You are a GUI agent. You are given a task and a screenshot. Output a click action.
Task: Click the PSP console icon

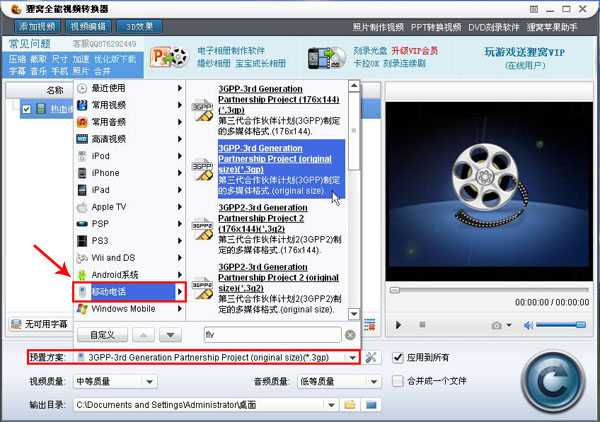coord(82,224)
